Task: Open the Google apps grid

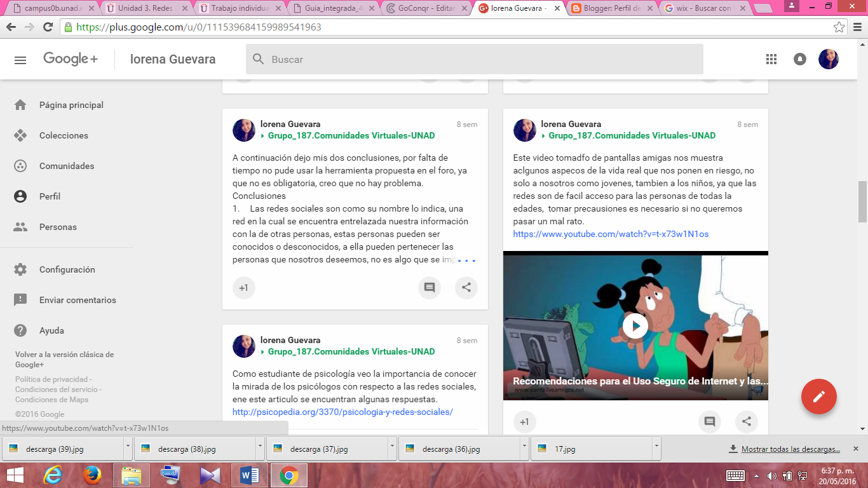Action: [771, 59]
